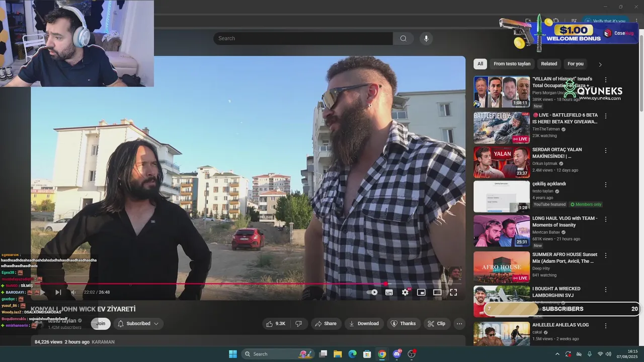Click the Share button
This screenshot has height=362, width=644.
326,324
